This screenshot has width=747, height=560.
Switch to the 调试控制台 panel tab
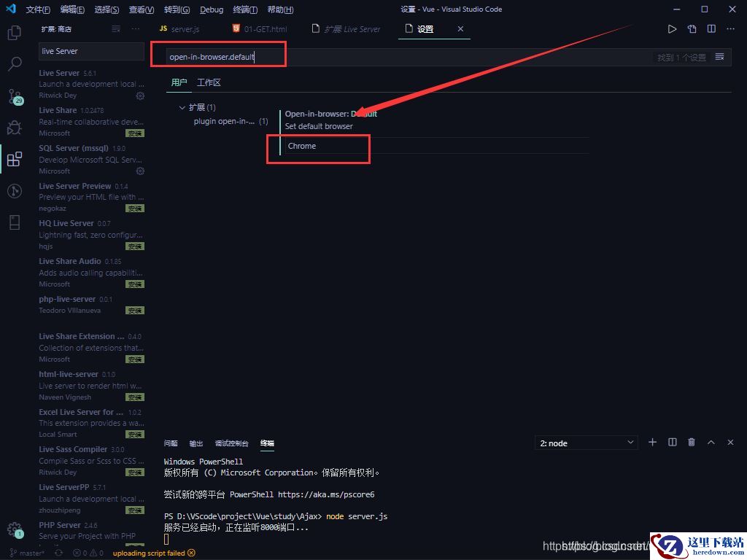tap(231, 443)
